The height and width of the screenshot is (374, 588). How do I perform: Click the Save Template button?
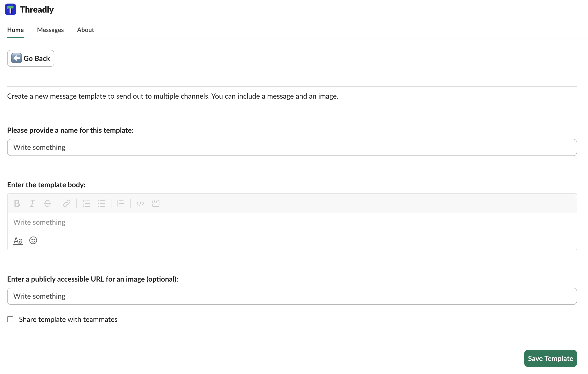click(x=550, y=358)
